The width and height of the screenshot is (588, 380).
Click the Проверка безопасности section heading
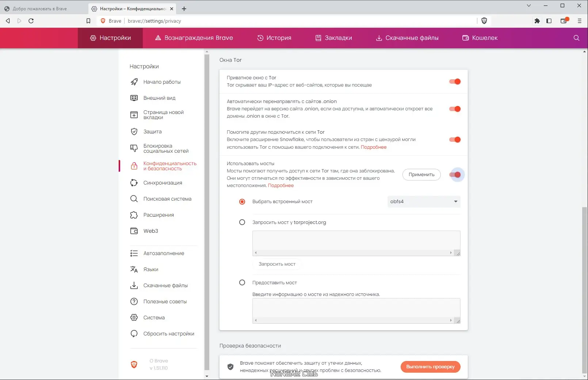pyautogui.click(x=250, y=346)
